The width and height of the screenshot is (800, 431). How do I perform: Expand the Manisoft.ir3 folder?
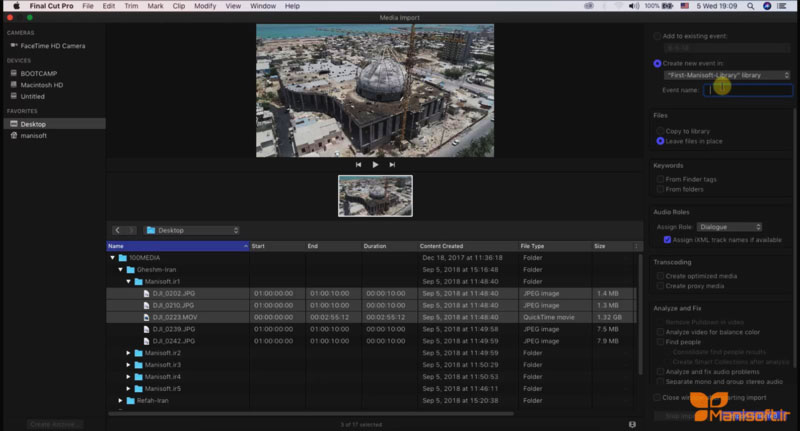[129, 365]
